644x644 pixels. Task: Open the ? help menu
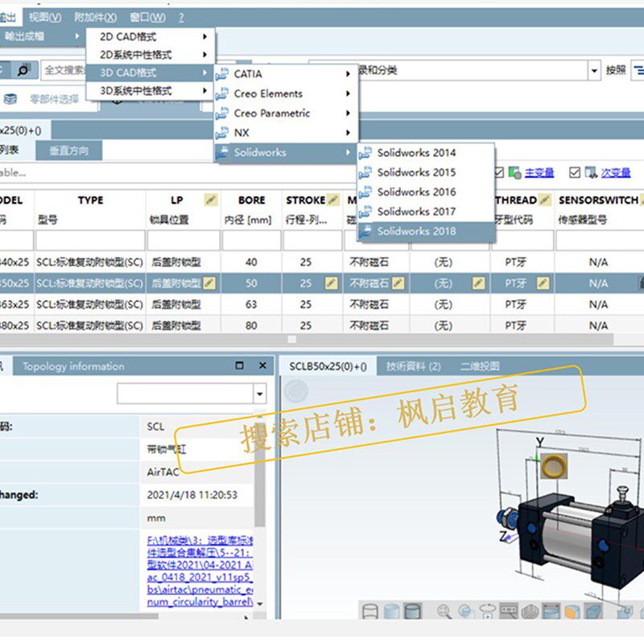click(181, 17)
